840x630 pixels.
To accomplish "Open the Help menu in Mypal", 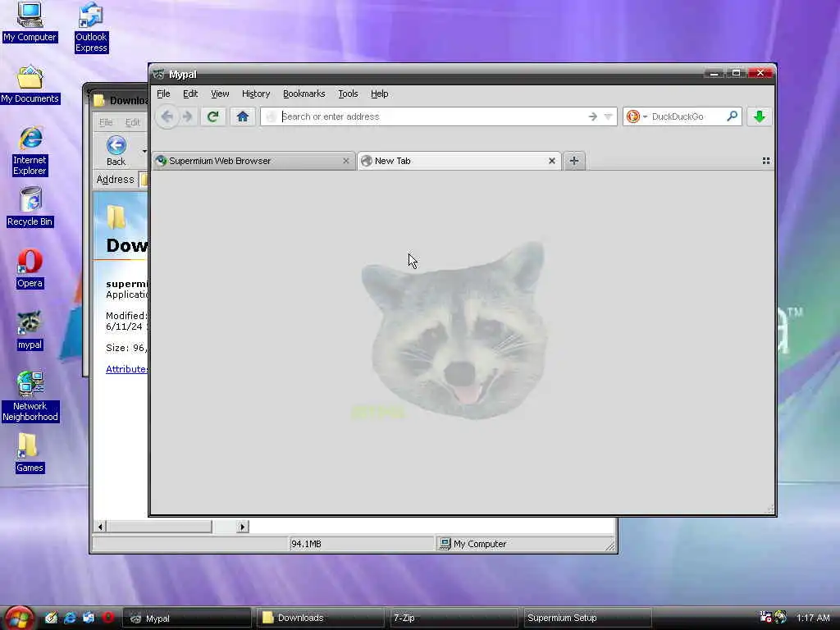I will tap(379, 94).
